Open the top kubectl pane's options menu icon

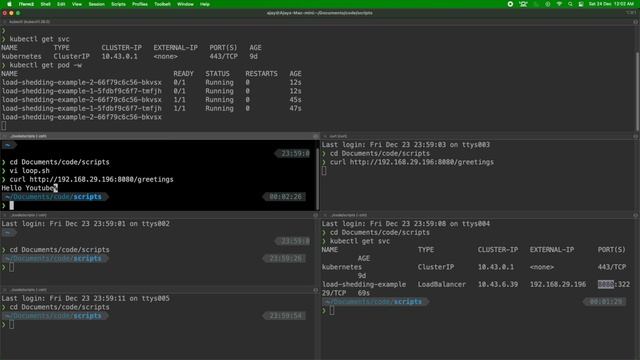[636, 22]
